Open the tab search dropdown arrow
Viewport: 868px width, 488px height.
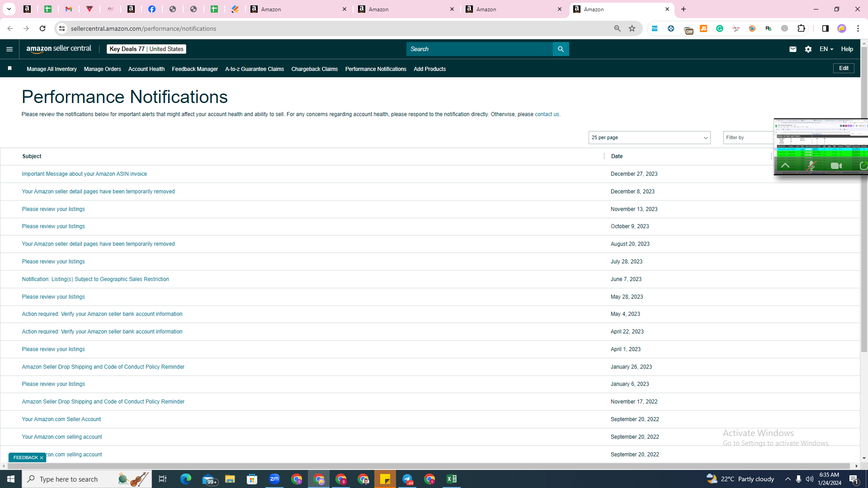coord(9,9)
